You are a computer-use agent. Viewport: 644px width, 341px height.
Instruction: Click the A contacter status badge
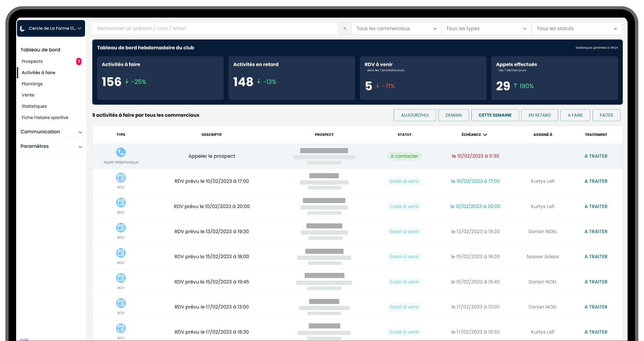[404, 156]
